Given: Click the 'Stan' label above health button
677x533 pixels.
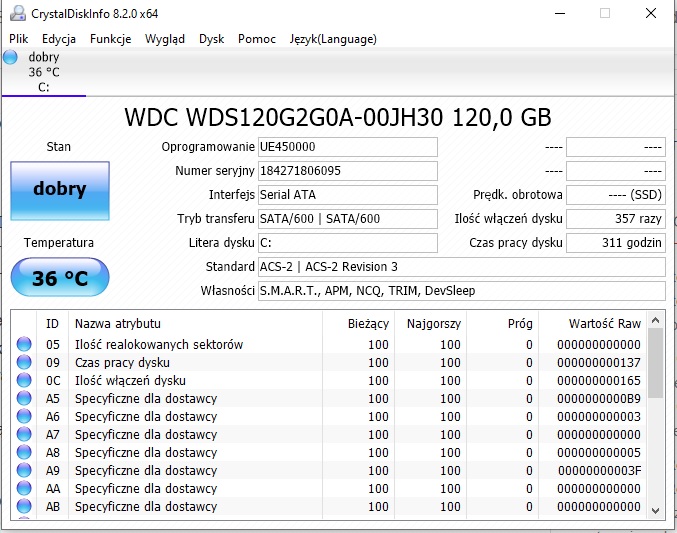Looking at the screenshot, I should click(59, 147).
